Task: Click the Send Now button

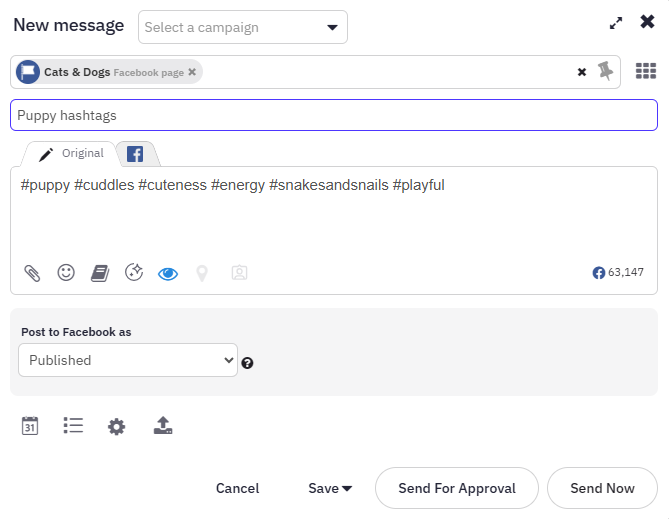Action: 602,488
